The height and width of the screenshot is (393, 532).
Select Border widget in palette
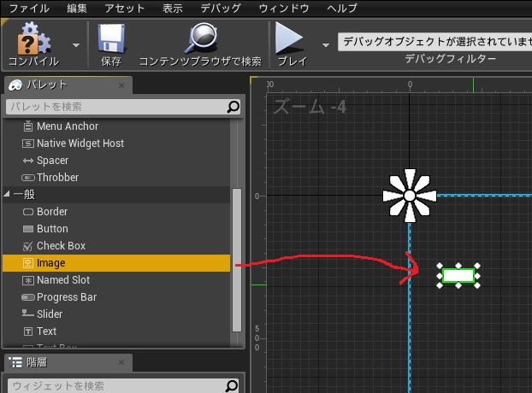pyautogui.click(x=116, y=212)
